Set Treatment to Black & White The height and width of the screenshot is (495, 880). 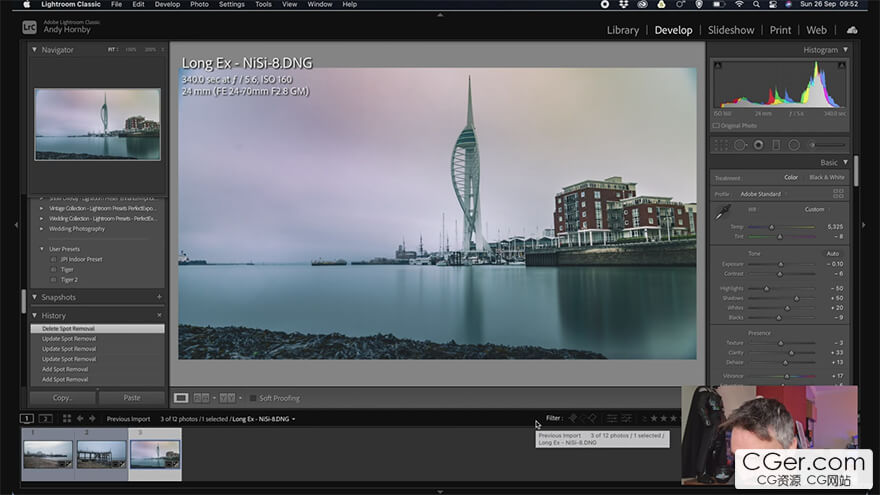point(826,177)
